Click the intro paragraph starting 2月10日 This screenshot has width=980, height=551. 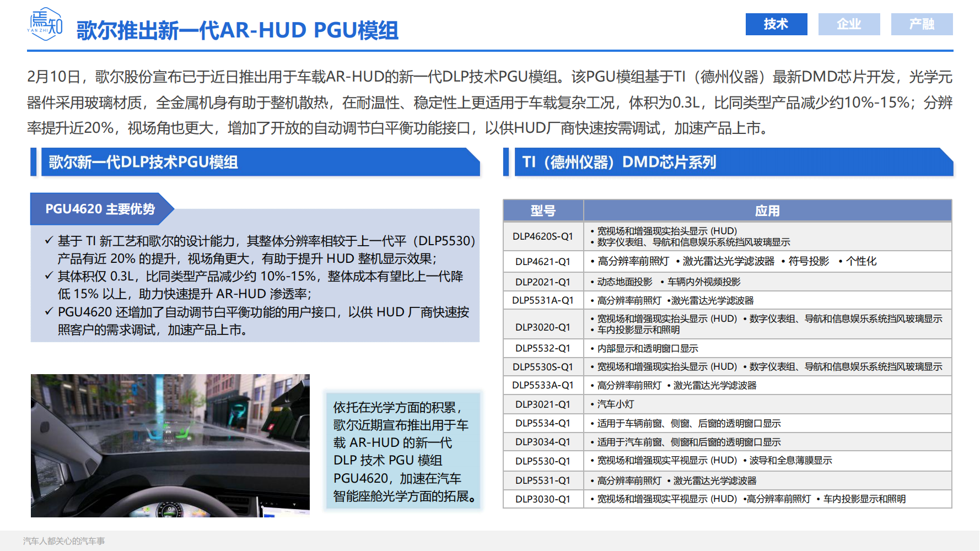[490, 102]
